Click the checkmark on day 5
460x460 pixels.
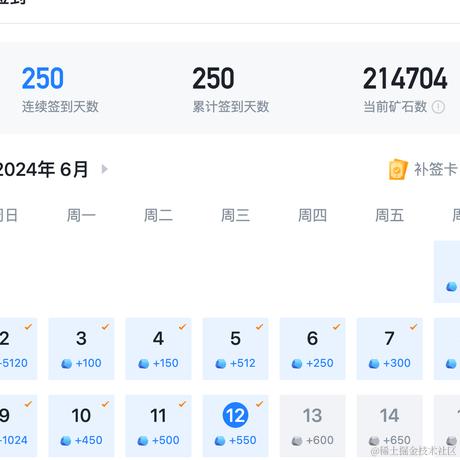[259, 327]
